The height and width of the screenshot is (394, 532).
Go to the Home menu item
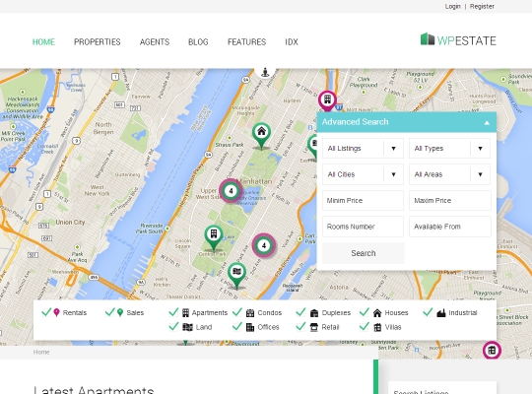pos(43,42)
